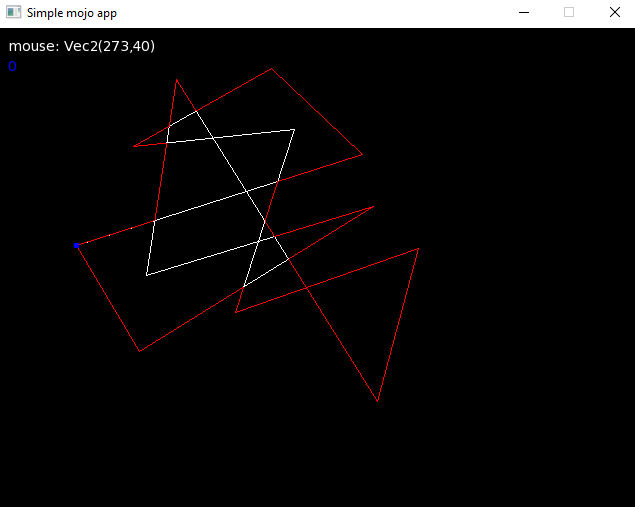Click the topmost vertex of the red outline
This screenshot has width=635, height=507.
coord(272,69)
